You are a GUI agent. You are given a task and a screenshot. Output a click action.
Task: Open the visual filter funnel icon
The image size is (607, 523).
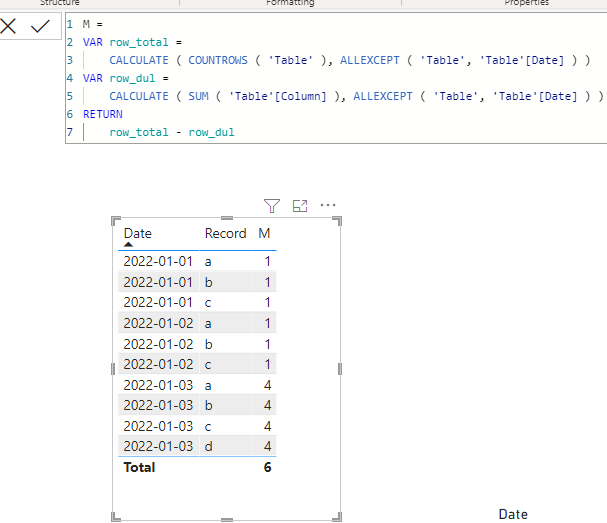click(272, 206)
